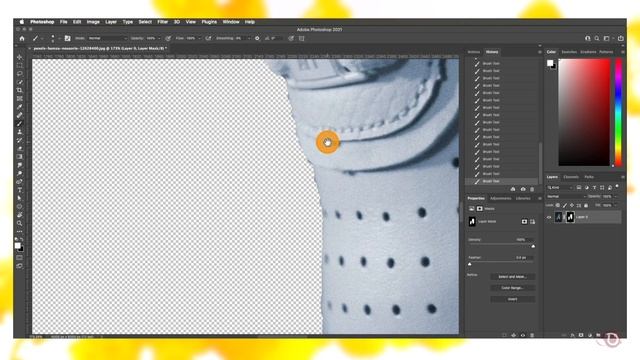This screenshot has width=640, height=360.
Task: Select the Frame tool
Action: click(x=20, y=98)
